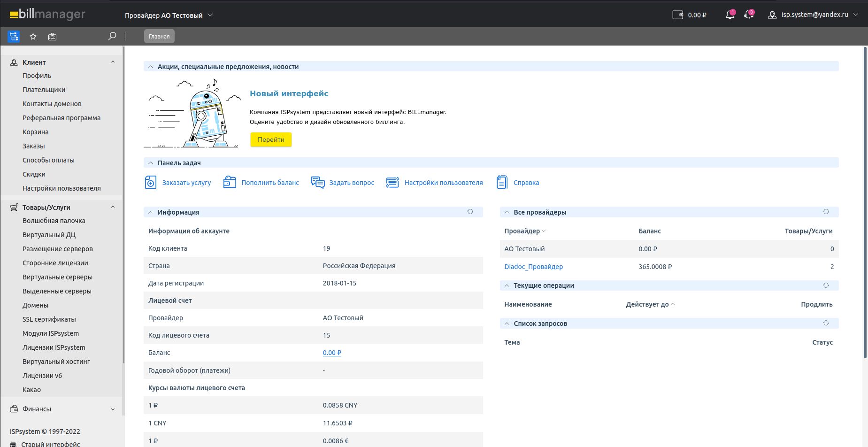The image size is (868, 447).
Task: Open SSL сертификаты menu item
Action: pos(49,319)
